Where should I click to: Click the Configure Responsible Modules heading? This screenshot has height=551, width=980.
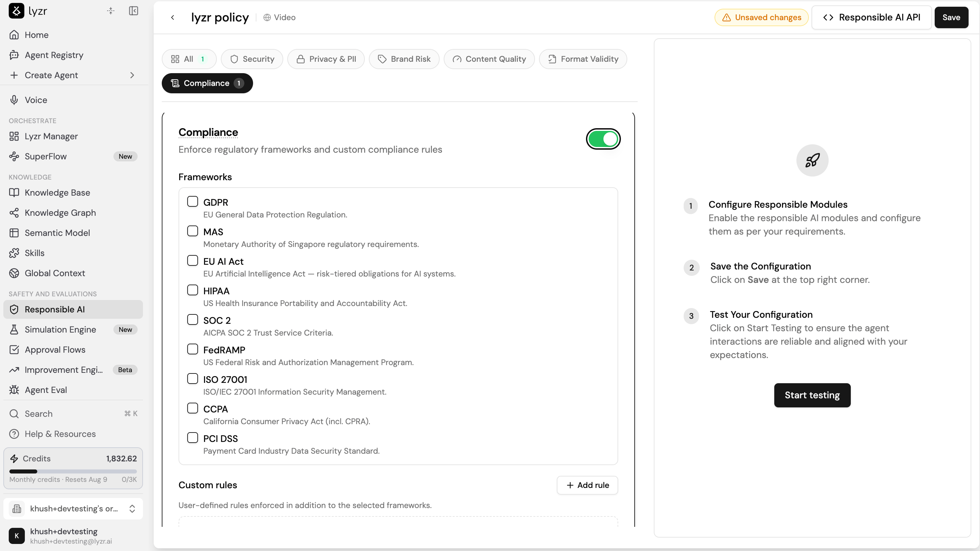tap(778, 205)
